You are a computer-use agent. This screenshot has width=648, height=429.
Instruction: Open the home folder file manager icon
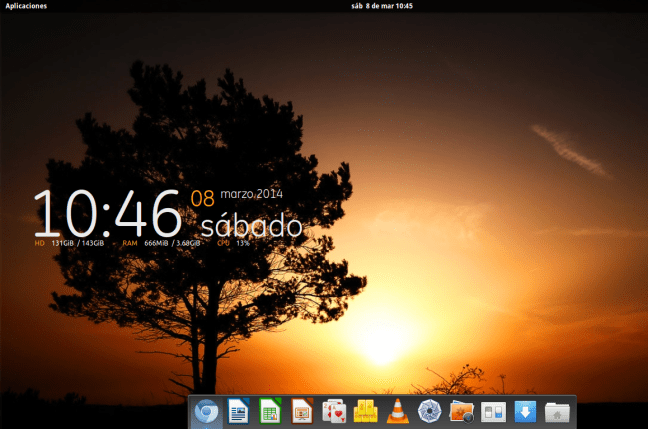pos(557,411)
